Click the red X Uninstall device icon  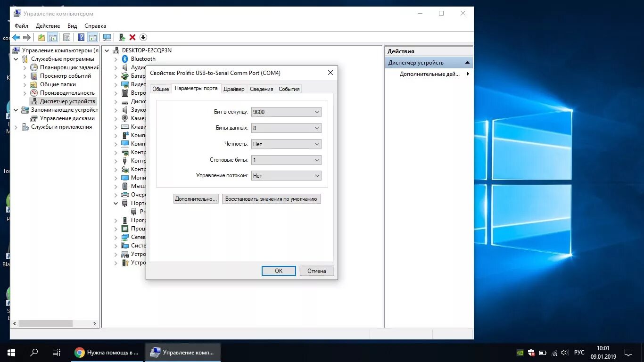point(132,37)
